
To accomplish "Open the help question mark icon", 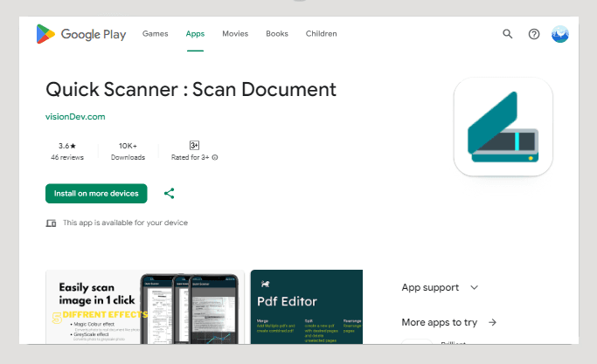I will coord(534,34).
